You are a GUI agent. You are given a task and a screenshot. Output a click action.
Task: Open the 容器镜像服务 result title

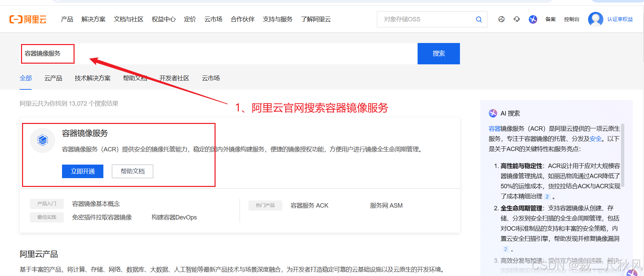[x=85, y=133]
